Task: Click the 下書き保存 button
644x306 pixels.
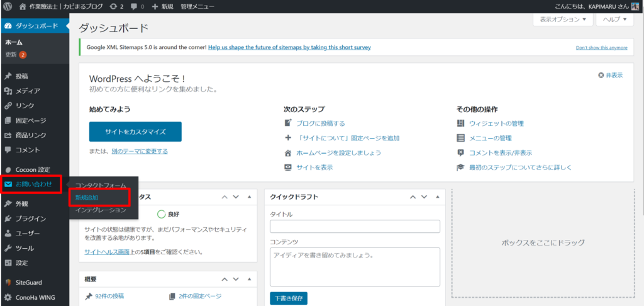Action: (288, 298)
